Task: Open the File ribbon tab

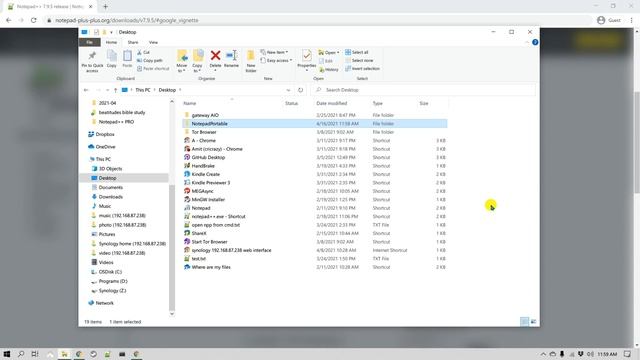Action: coord(89,42)
